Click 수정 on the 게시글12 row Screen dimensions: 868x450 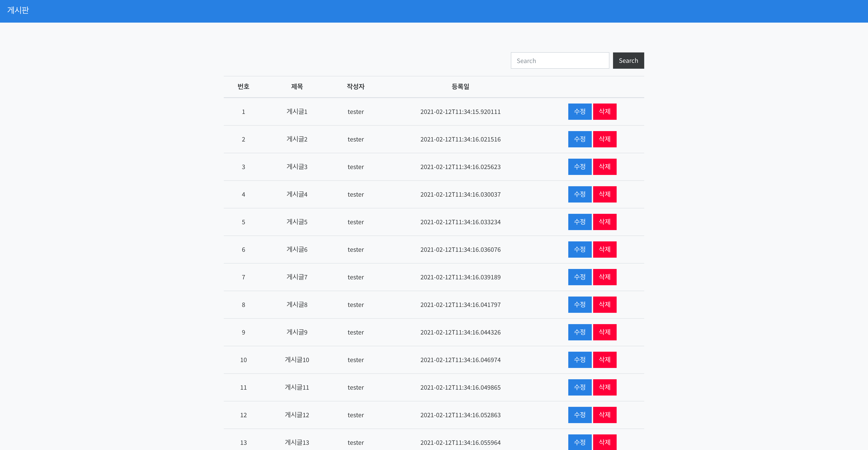(580, 415)
